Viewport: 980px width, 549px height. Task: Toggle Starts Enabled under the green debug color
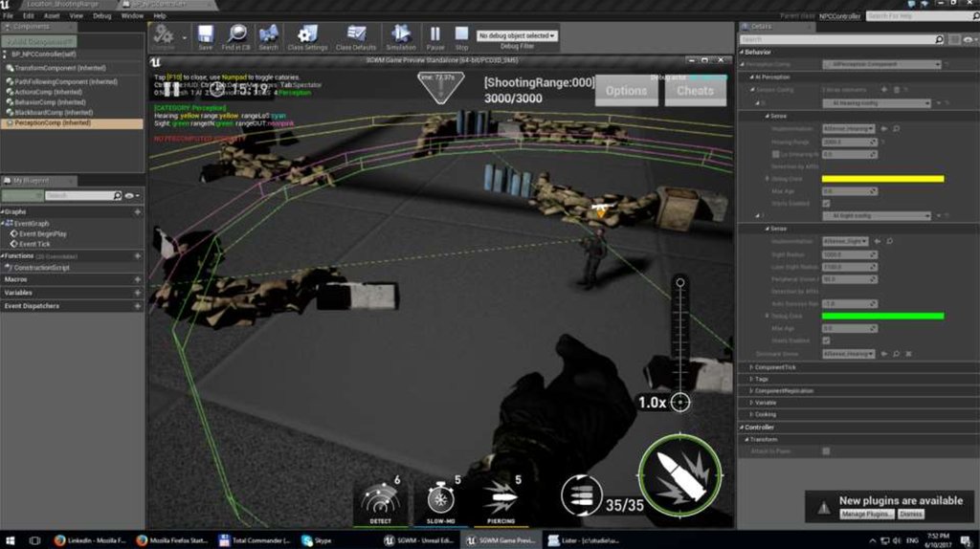coord(827,340)
